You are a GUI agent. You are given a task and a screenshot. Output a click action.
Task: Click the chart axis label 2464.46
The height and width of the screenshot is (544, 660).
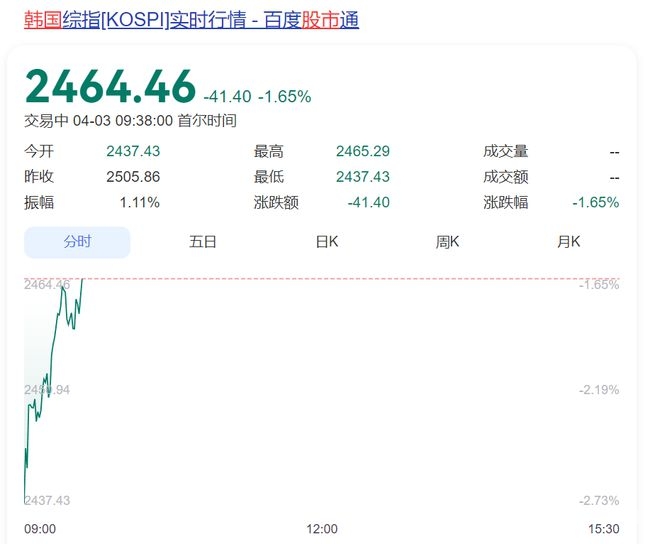pos(47,285)
